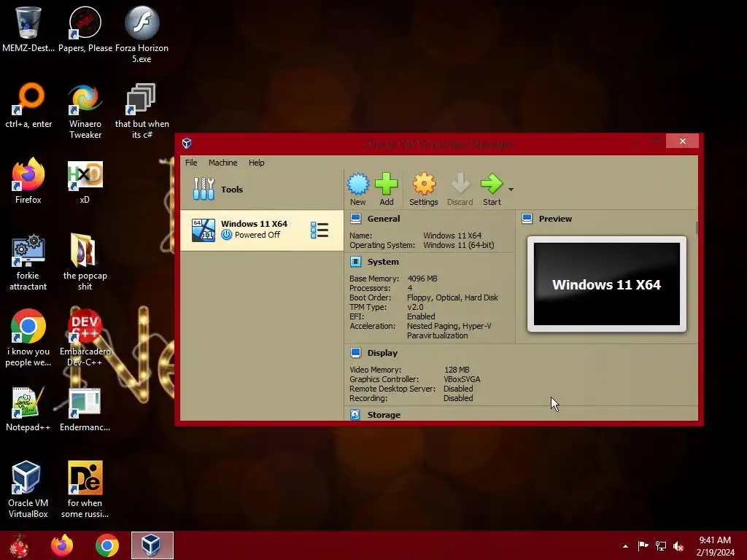Click Operating System value Windows 11 (64-bit)
Screen dimensions: 747x560
(x=458, y=245)
